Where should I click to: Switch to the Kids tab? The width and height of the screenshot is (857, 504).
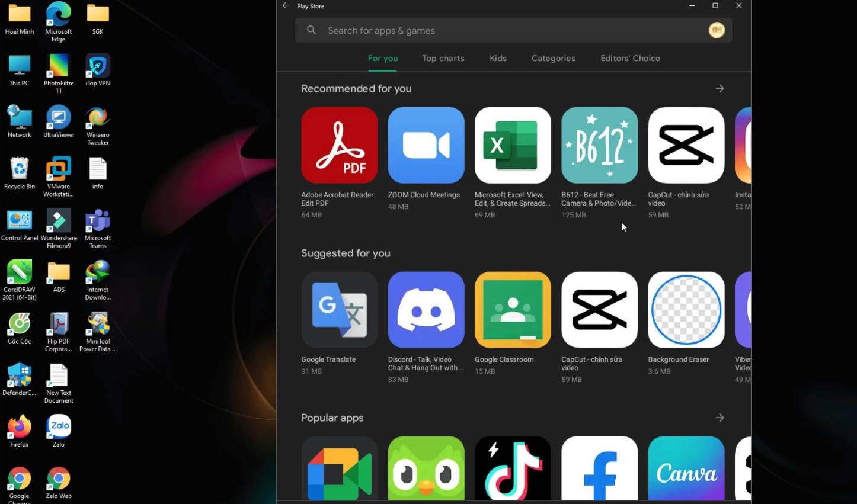click(x=498, y=58)
